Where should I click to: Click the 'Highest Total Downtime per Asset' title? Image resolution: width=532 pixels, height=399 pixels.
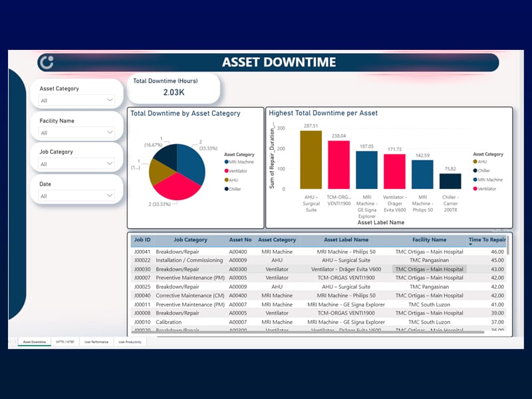pyautogui.click(x=323, y=113)
